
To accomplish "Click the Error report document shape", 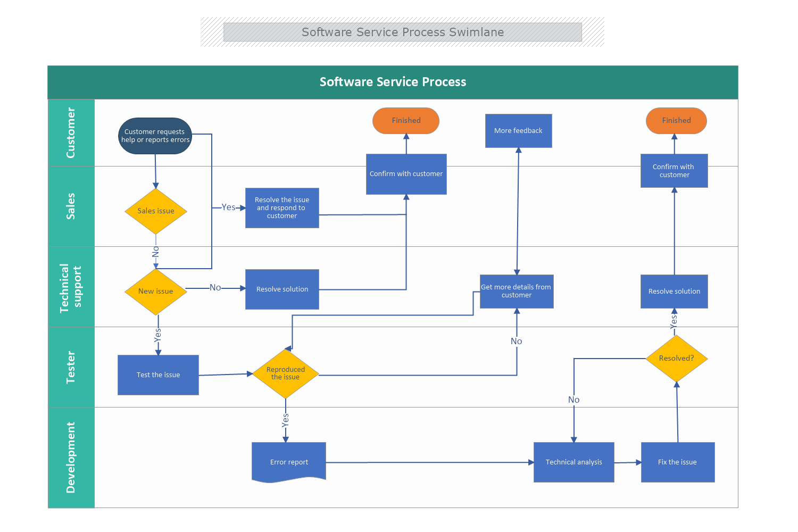I will [x=288, y=462].
